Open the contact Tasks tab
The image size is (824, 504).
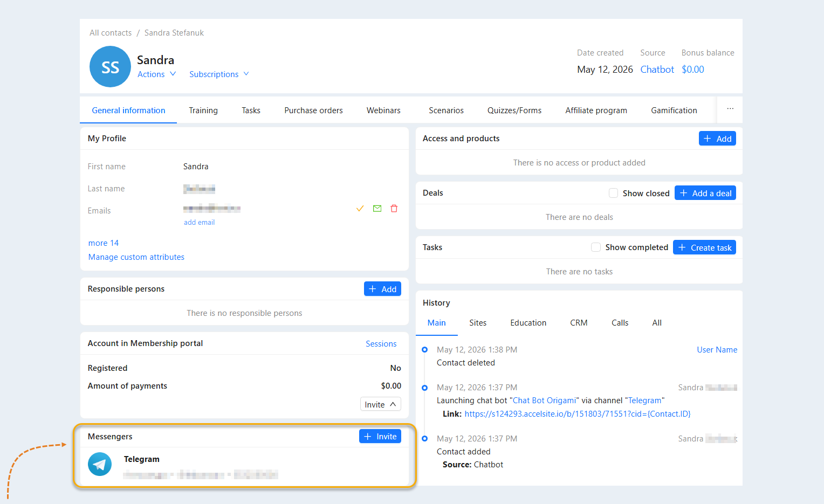(251, 111)
